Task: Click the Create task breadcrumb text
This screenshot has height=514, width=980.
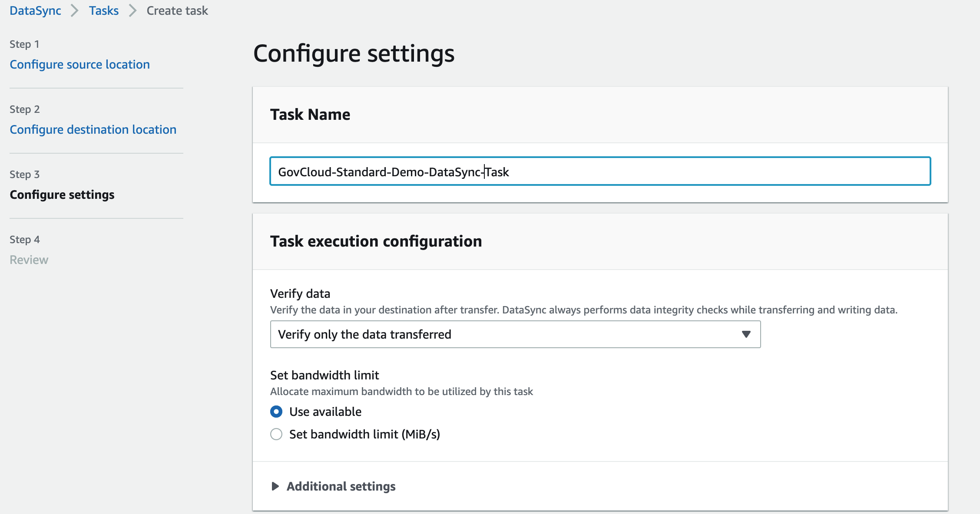Action: (177, 10)
